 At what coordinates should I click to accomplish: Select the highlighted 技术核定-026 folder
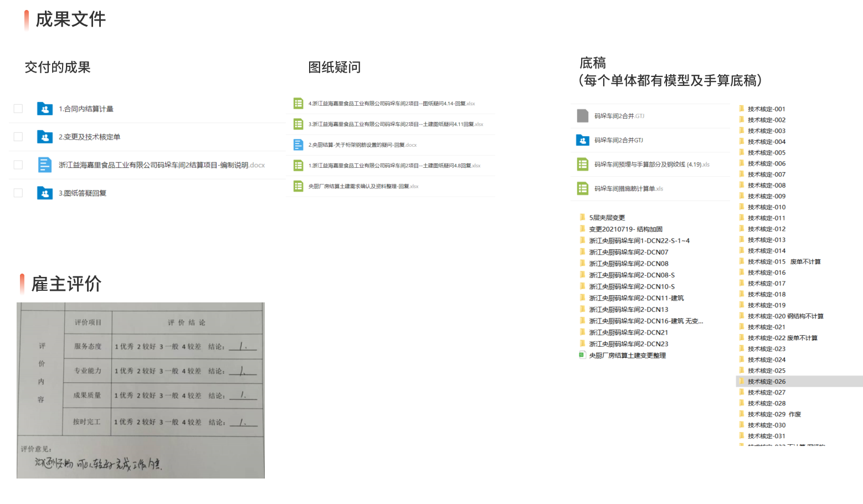tap(766, 382)
